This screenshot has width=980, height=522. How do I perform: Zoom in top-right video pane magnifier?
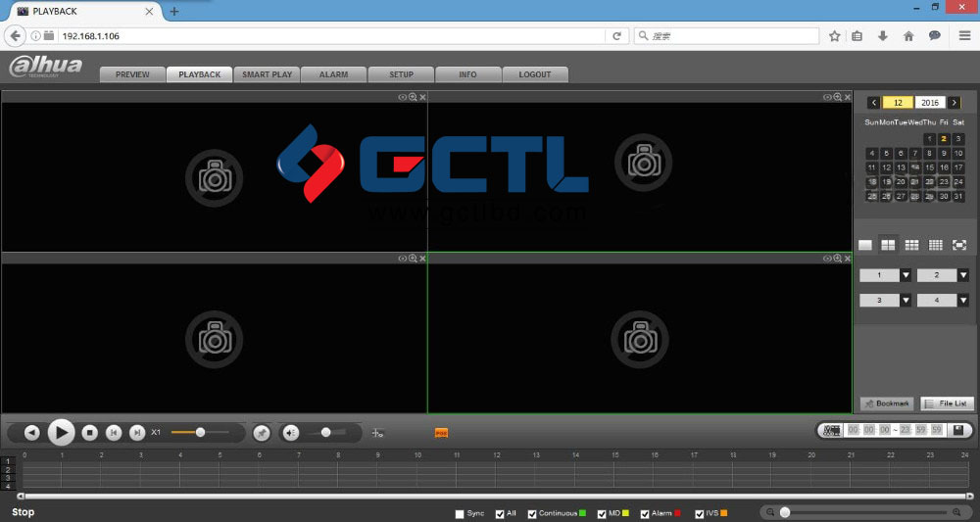(838, 97)
